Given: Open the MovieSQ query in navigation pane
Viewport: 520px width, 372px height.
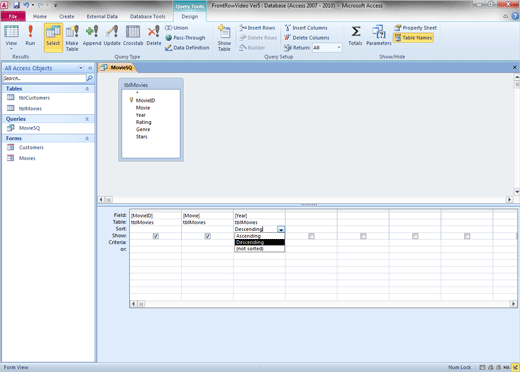Looking at the screenshot, I should [29, 128].
